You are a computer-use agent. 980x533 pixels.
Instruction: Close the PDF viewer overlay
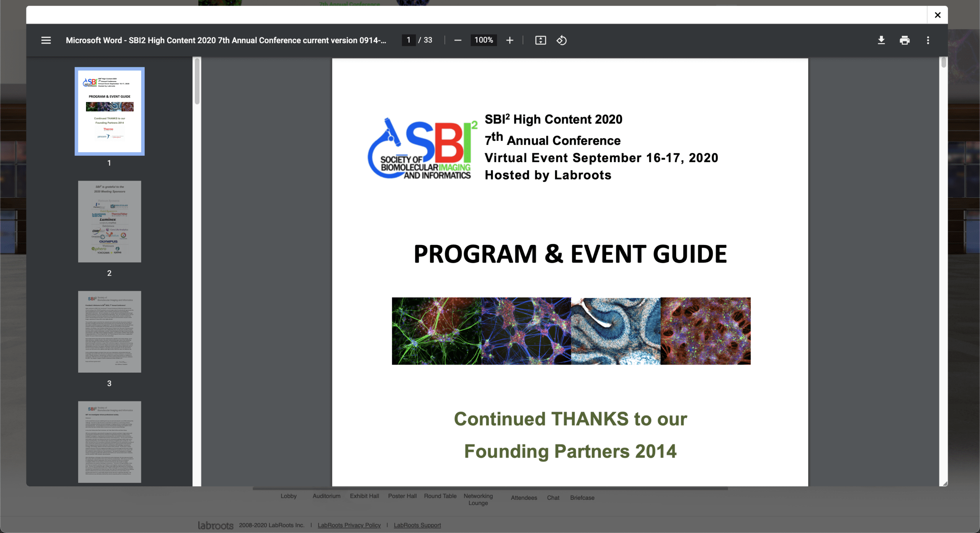click(x=938, y=15)
